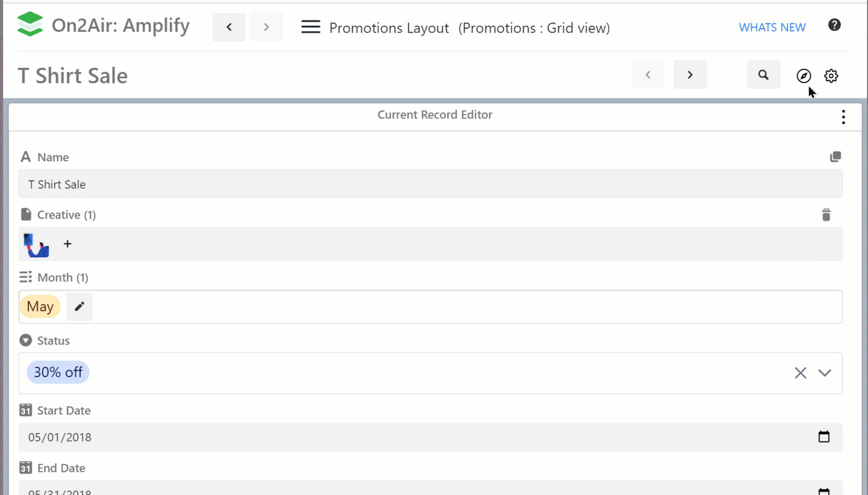Expand the Status dropdown chevron
This screenshot has height=495, width=868.
tap(824, 373)
